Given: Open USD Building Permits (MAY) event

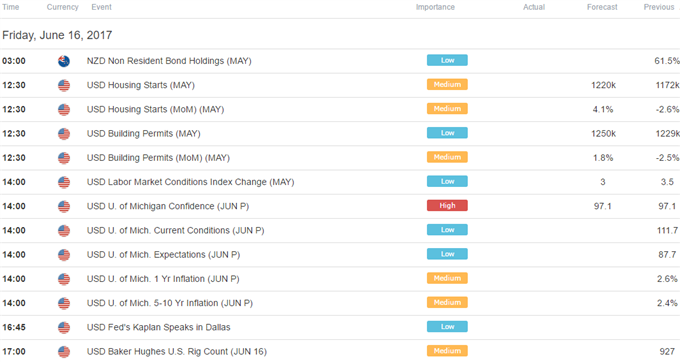Looking at the screenshot, I should 144,134.
